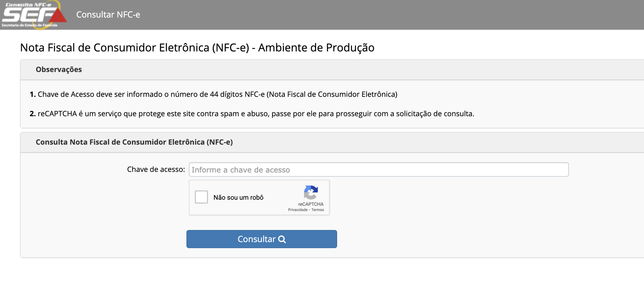The height and width of the screenshot is (302, 644).
Task: Click the 'Informe a chave de acesso' input field
Action: (378, 169)
